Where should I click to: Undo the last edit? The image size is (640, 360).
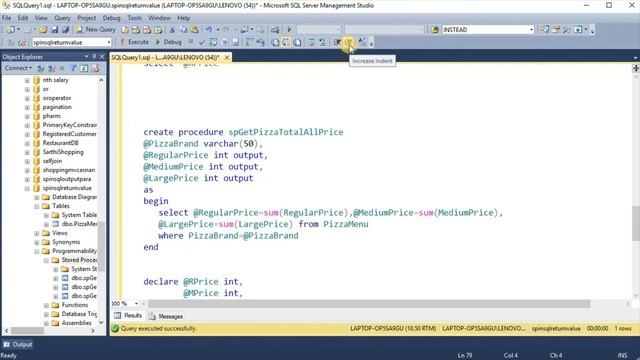click(209, 29)
